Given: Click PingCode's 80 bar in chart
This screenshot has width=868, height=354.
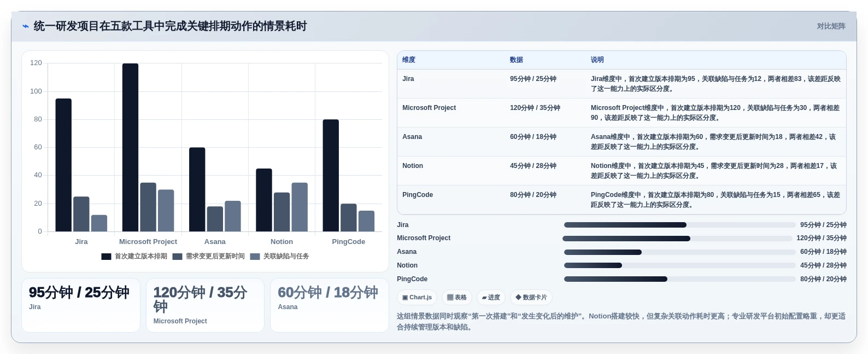Looking at the screenshot, I should (331, 175).
